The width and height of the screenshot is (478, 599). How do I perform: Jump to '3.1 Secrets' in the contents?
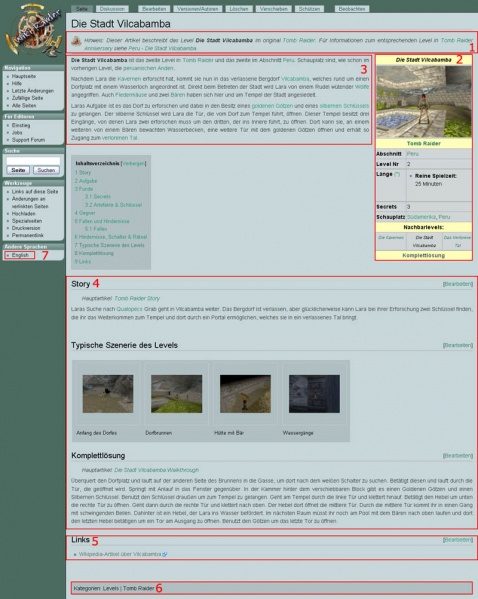pyautogui.click(x=98, y=196)
